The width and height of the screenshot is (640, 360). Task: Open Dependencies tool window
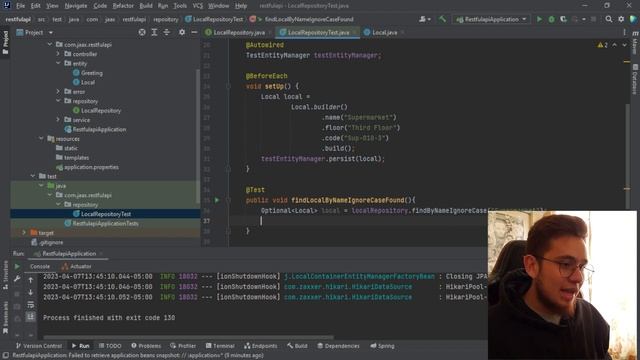(338, 346)
